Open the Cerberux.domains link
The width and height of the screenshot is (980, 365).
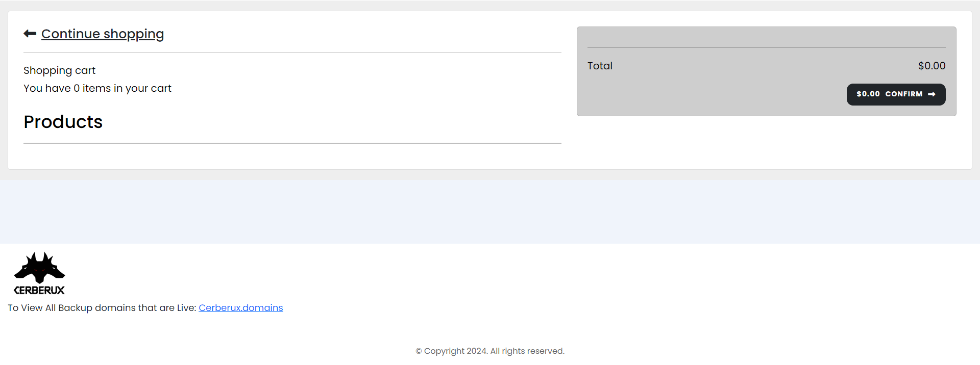[241, 308]
